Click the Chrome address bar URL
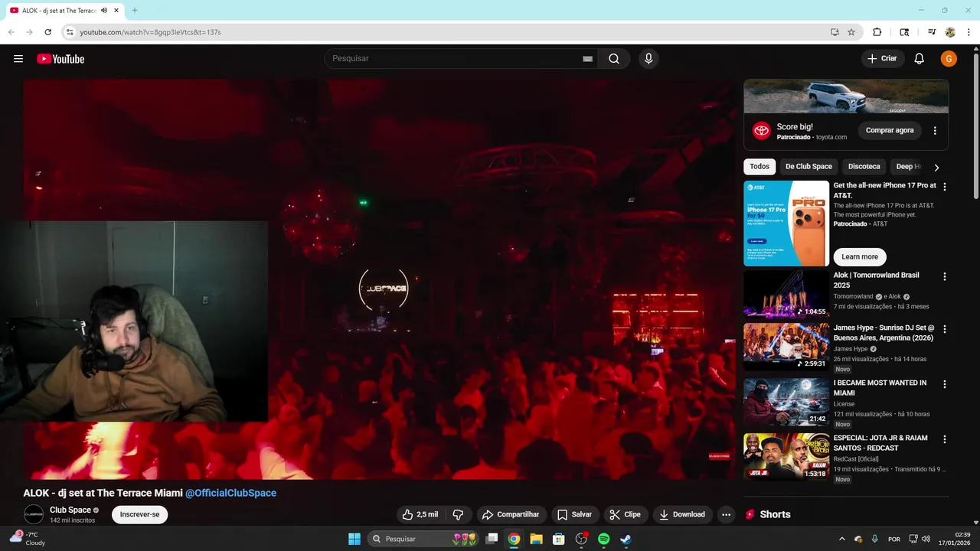980x551 pixels. [150, 32]
